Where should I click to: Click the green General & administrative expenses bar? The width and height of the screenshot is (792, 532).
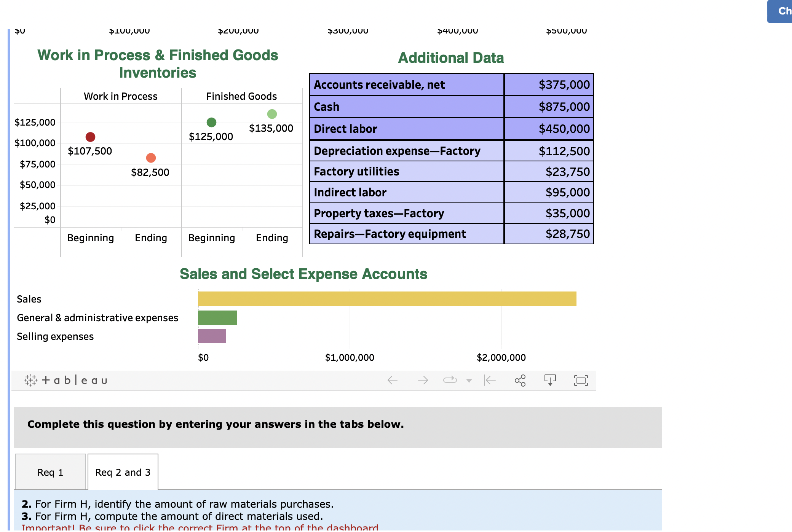tap(217, 318)
